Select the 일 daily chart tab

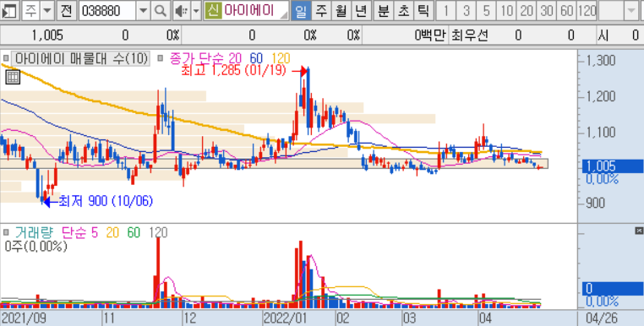(x=301, y=11)
